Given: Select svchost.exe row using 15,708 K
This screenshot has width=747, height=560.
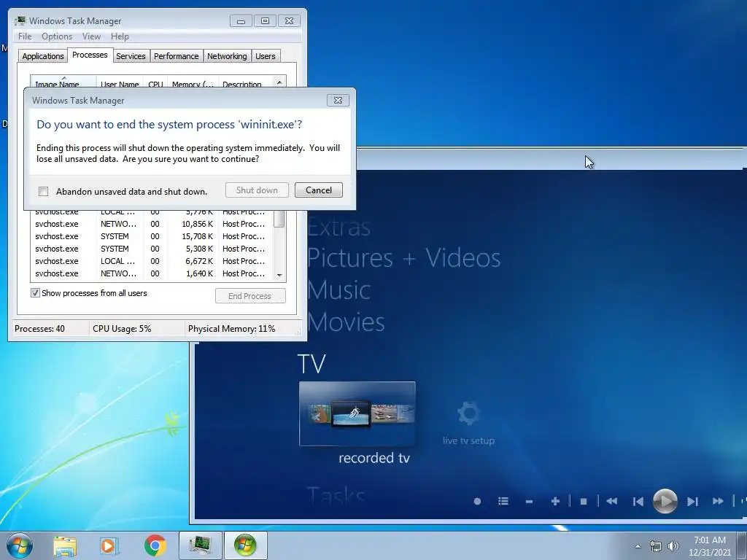Looking at the screenshot, I should [x=152, y=236].
